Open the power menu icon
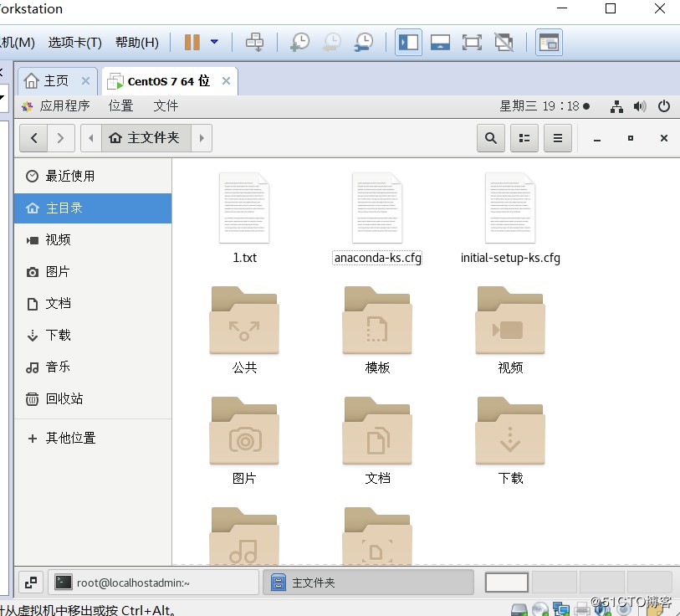The image size is (680, 616). click(x=664, y=106)
